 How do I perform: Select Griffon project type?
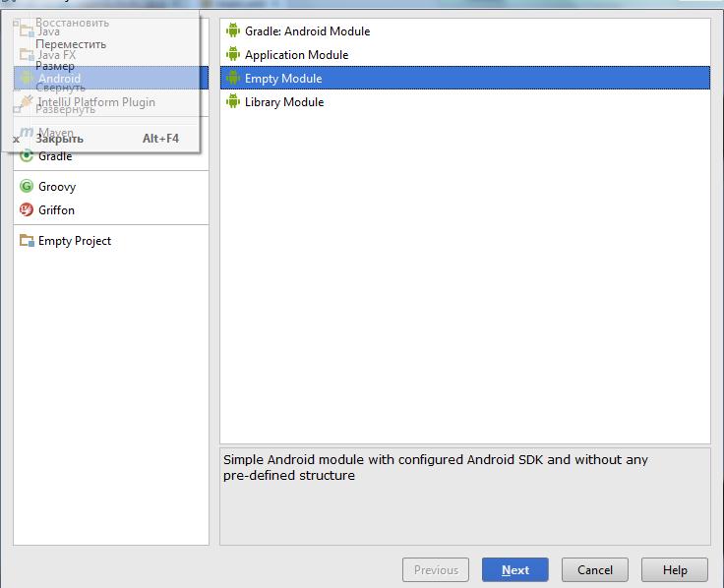(x=111, y=210)
